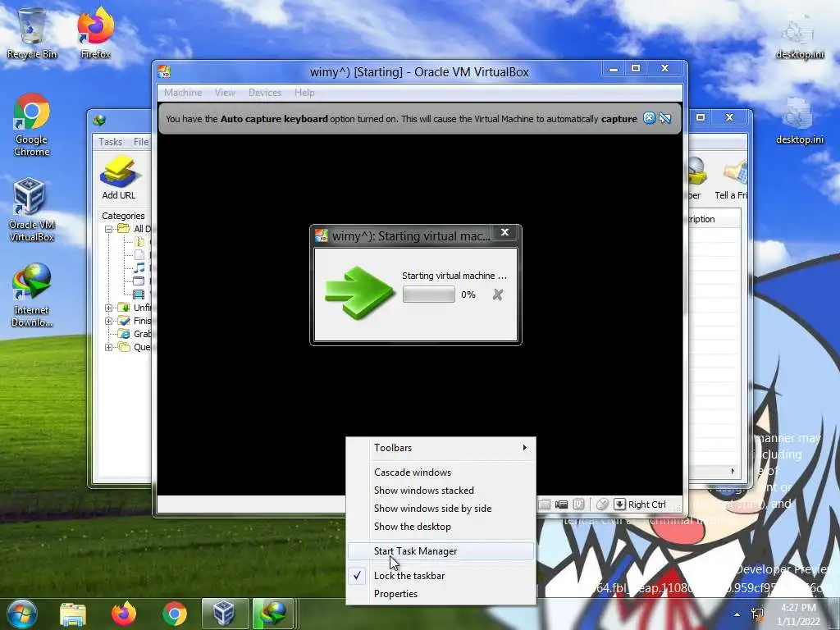Expand the Unfinished category
Screen dimensions: 840x630
click(109, 308)
